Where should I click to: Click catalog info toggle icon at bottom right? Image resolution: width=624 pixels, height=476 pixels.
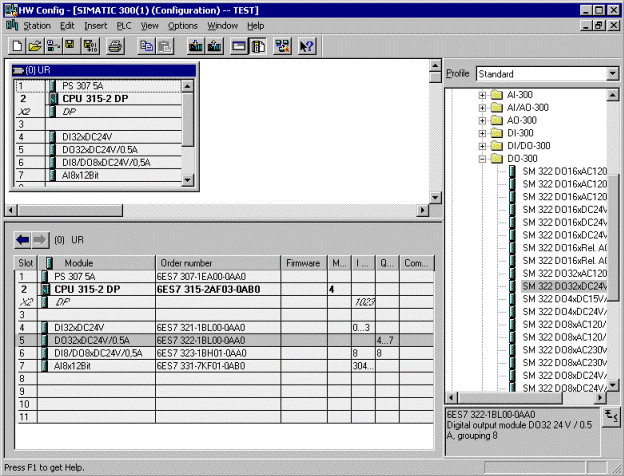tap(611, 415)
